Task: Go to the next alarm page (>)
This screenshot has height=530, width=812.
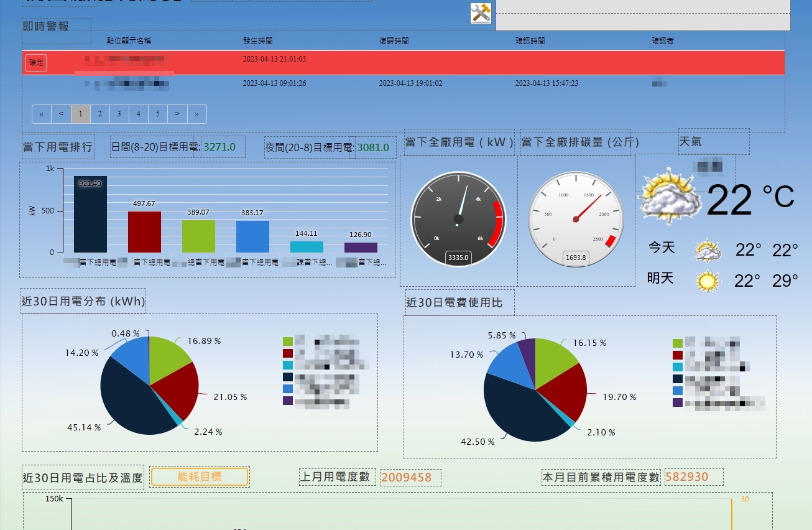Action: pos(177,114)
